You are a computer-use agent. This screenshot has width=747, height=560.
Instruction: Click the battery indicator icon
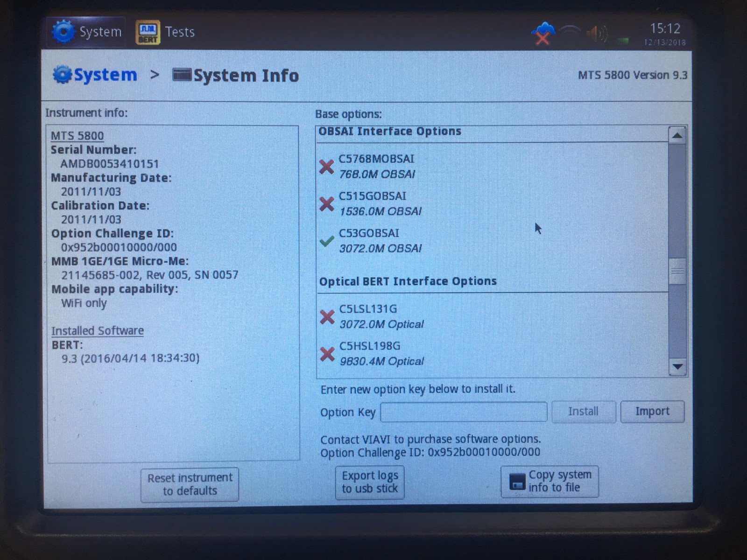pos(622,40)
